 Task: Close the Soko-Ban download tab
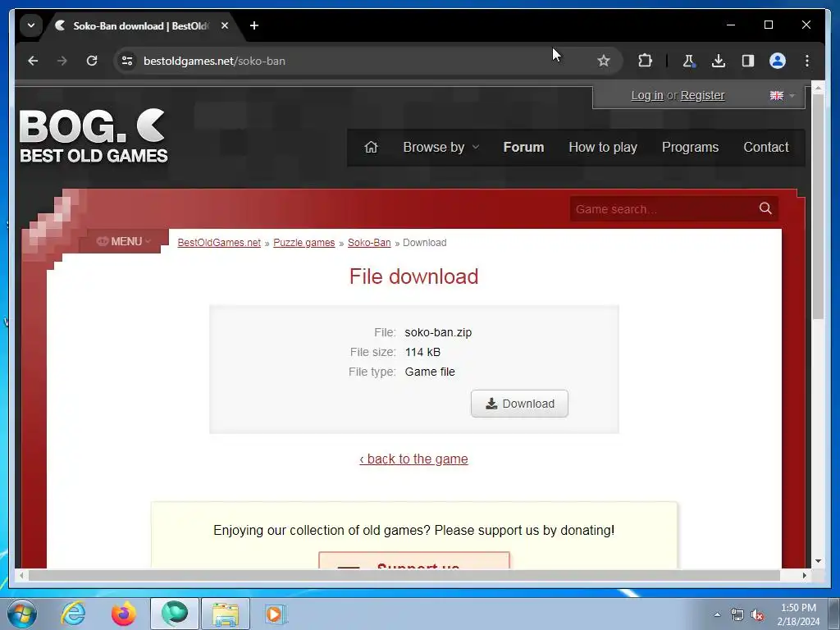(225, 25)
